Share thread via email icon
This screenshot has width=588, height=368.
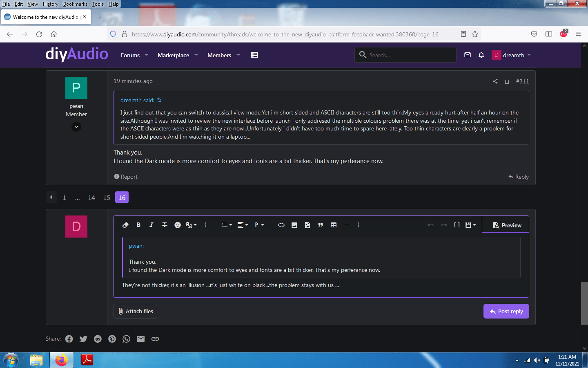(x=141, y=339)
